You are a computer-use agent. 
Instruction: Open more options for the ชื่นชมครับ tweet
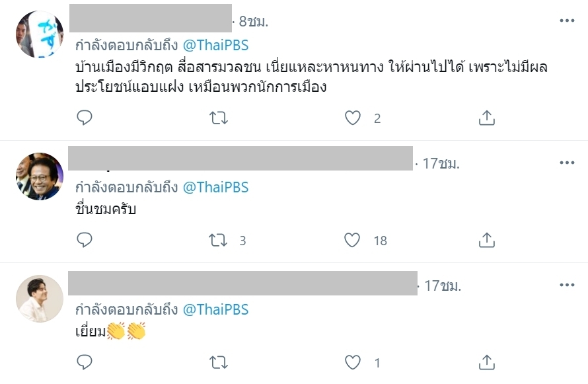tap(567, 163)
